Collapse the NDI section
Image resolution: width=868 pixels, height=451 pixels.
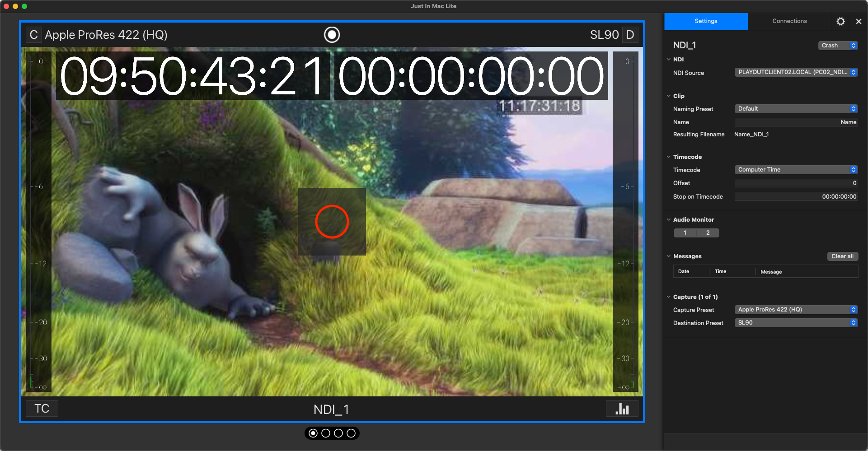[x=669, y=59]
